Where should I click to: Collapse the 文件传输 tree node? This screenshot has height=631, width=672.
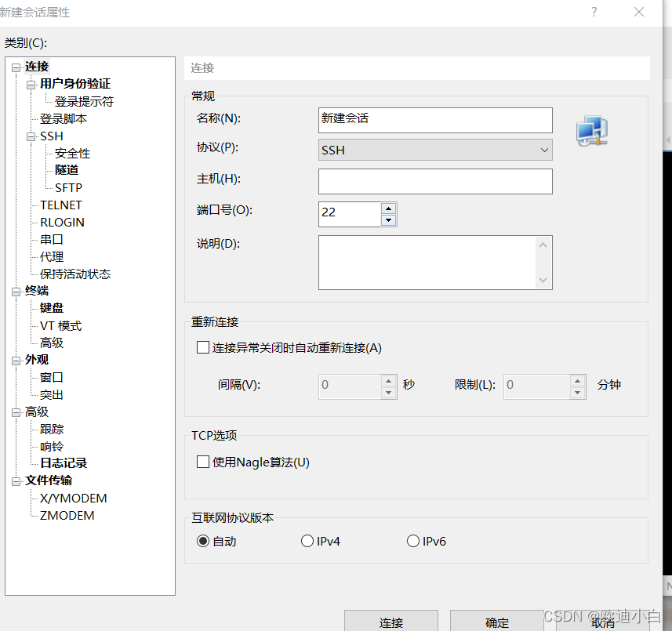(x=16, y=480)
